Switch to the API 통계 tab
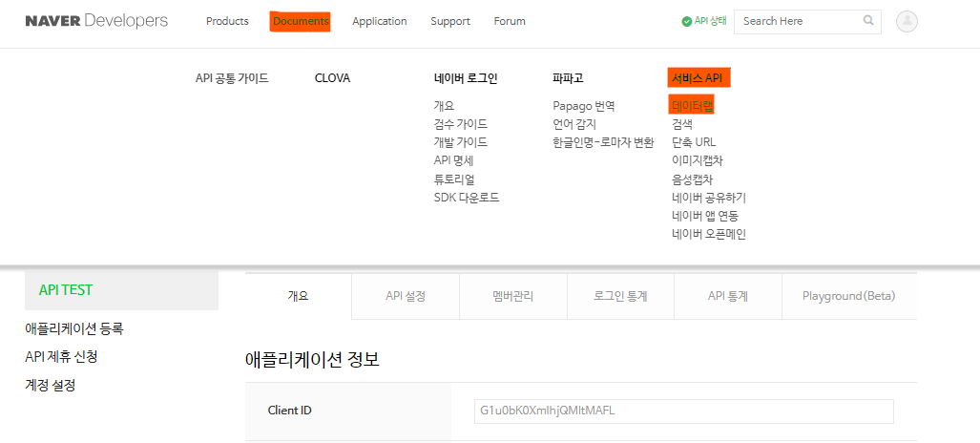The width and height of the screenshot is (980, 443). tap(728, 296)
